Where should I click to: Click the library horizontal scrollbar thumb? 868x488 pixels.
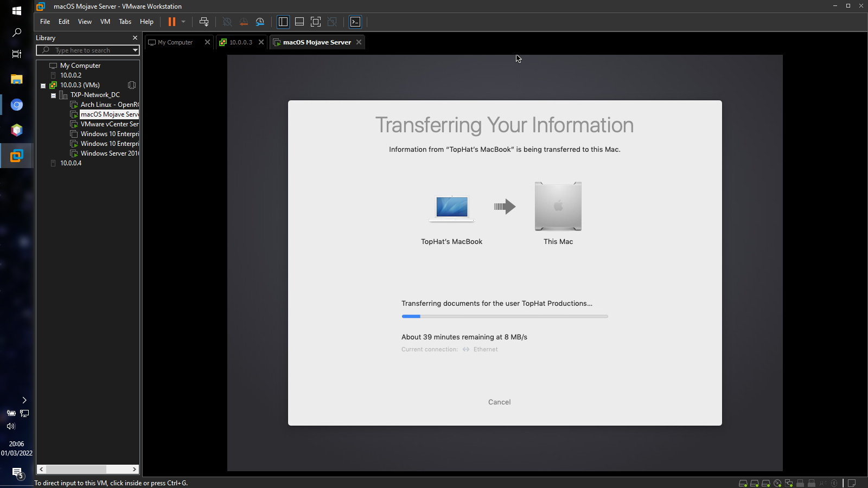point(76,469)
